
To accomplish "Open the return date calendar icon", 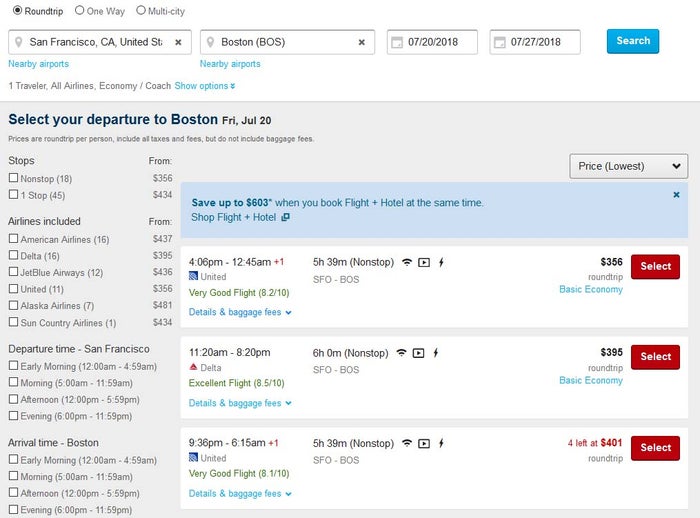I will (x=500, y=42).
